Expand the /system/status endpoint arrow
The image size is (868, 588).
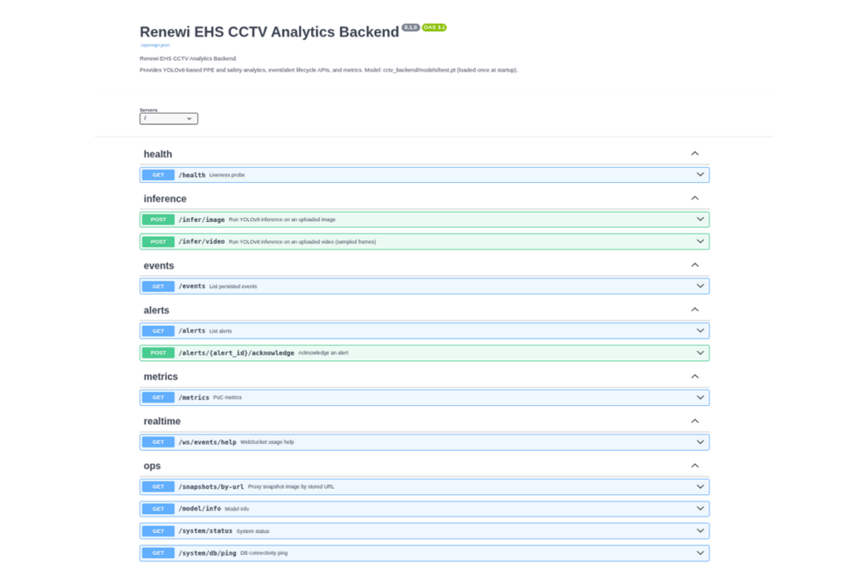700,531
